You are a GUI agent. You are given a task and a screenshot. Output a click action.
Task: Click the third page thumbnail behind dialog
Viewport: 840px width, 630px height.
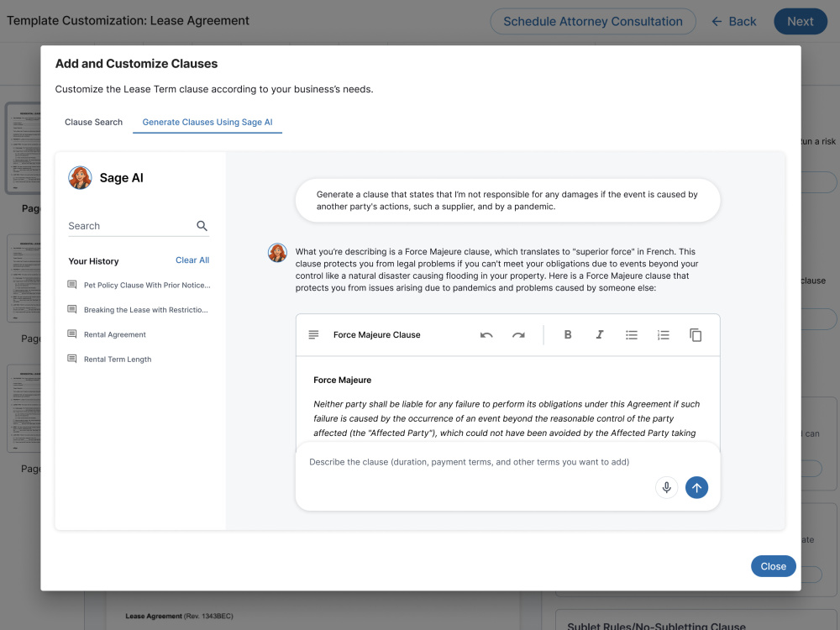(24, 408)
